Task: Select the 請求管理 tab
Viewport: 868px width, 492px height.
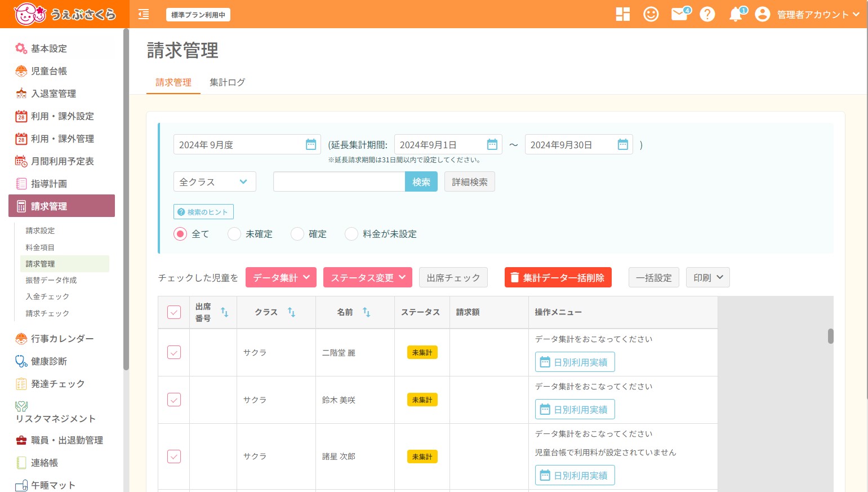Action: (173, 82)
